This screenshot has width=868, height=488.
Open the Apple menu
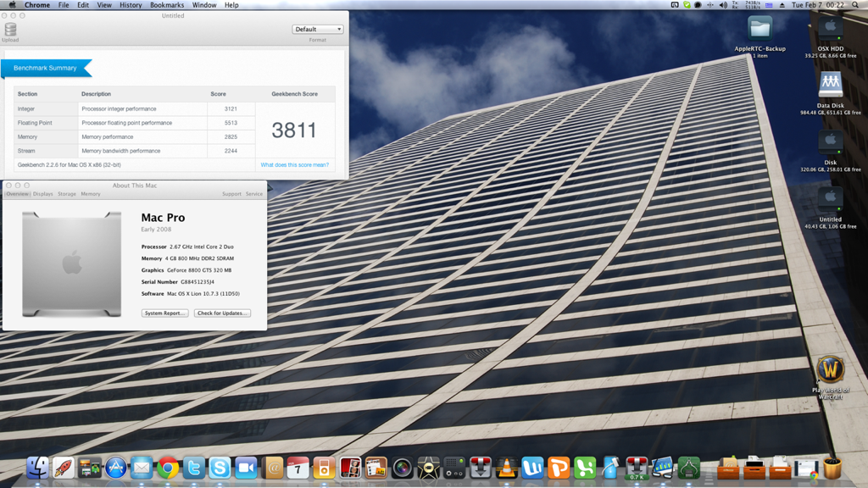click(x=12, y=5)
